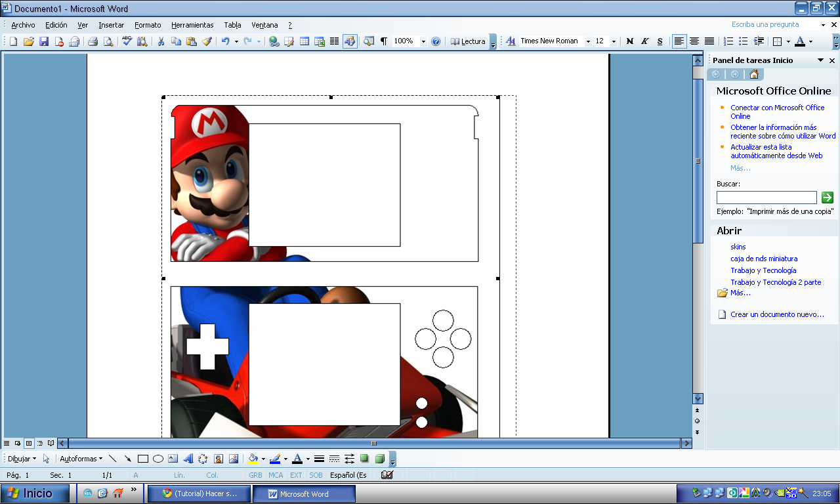This screenshot has height=504, width=840.
Task: Apply the blue line color
Action: (275, 459)
